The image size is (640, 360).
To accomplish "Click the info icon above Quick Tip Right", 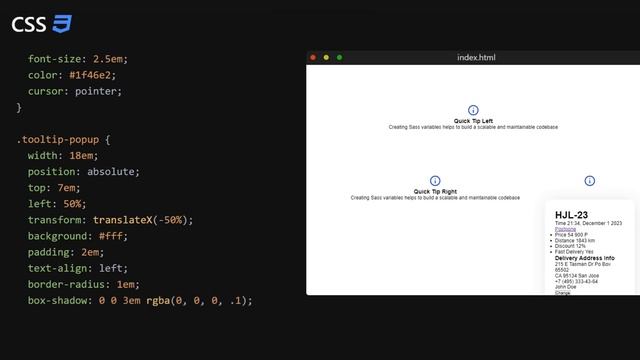I will [x=435, y=181].
